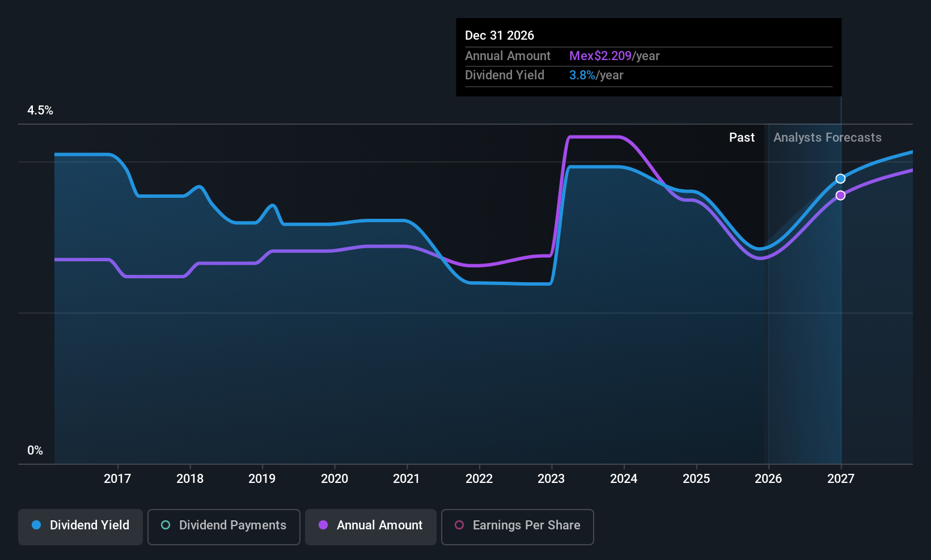Show the Earnings Per Share series
Viewport: 931px width, 560px height.
click(x=517, y=527)
